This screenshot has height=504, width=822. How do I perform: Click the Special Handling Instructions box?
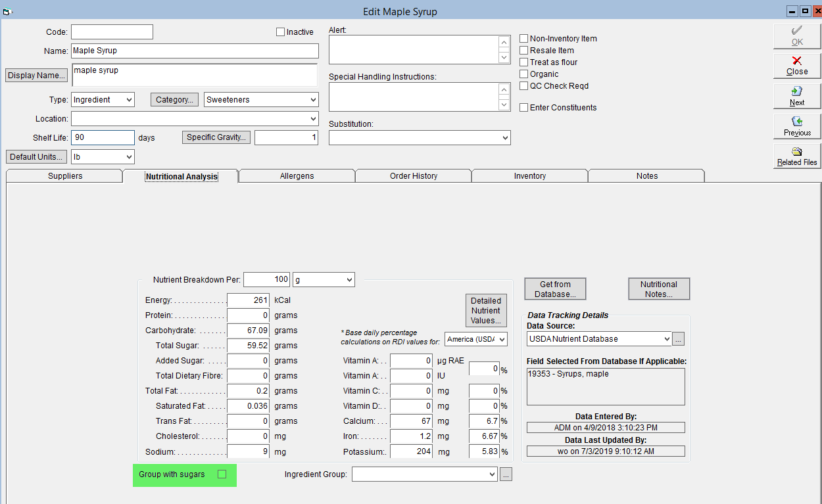click(414, 97)
